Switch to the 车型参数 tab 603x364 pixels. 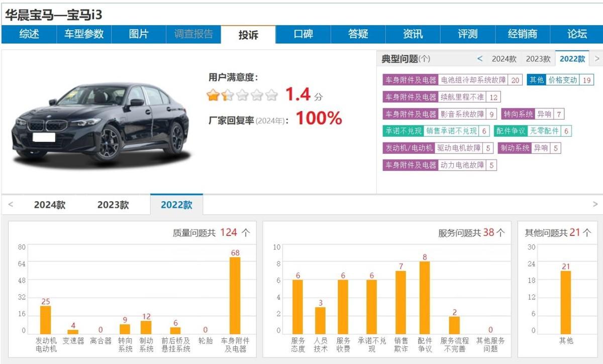84,34
